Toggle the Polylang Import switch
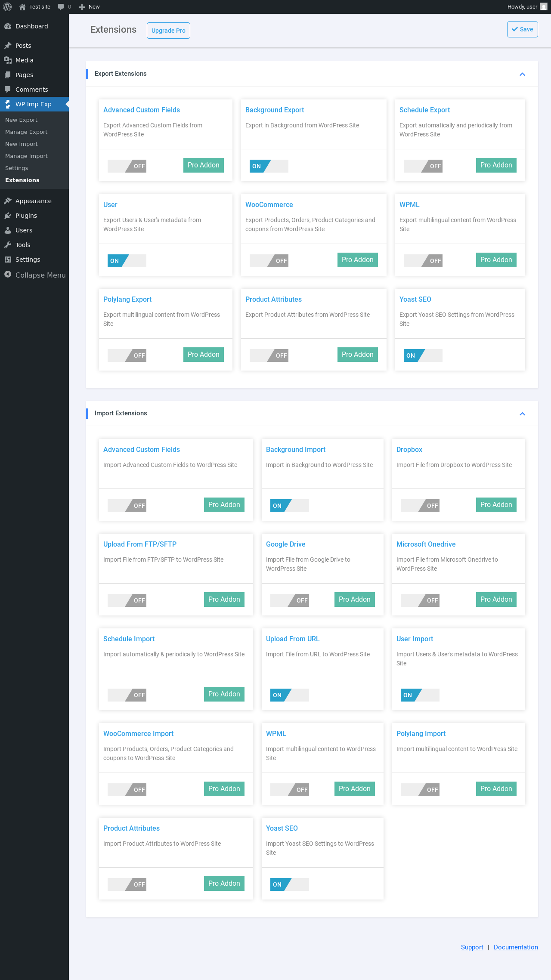This screenshot has height=980, width=551. click(420, 790)
